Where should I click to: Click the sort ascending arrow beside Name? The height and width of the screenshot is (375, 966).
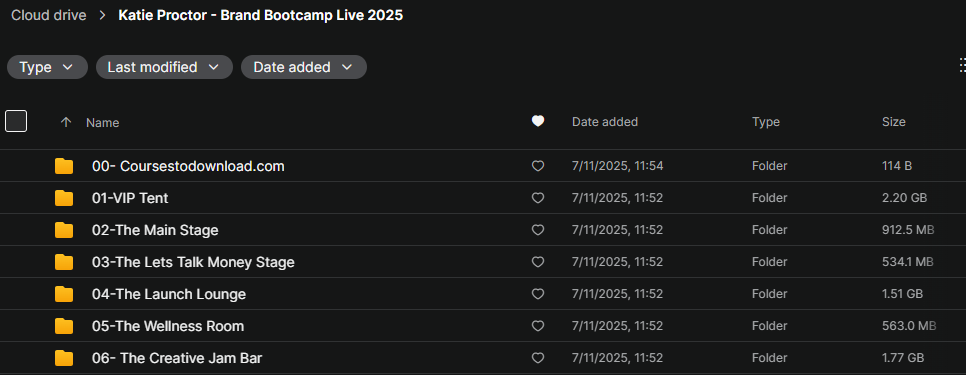coord(66,122)
